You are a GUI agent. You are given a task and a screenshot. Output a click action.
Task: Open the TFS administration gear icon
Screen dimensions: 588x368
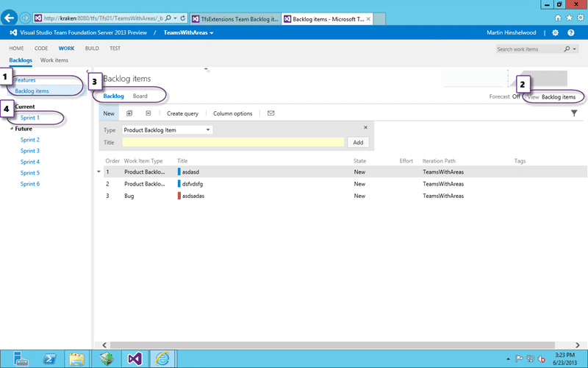[556, 32]
